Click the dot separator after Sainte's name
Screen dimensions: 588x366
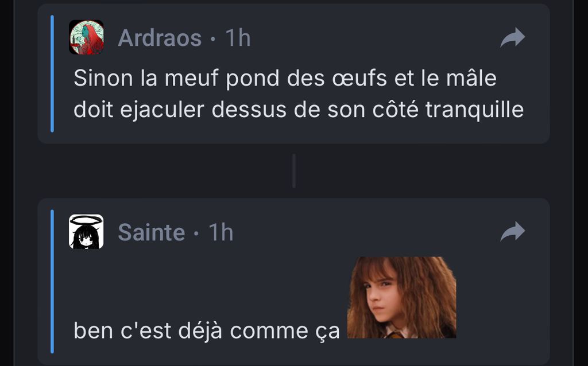(196, 233)
